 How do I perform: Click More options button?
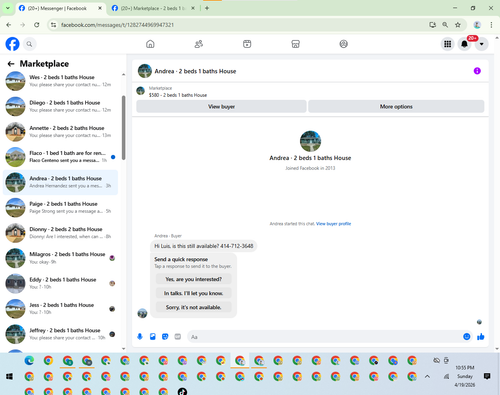tap(396, 106)
